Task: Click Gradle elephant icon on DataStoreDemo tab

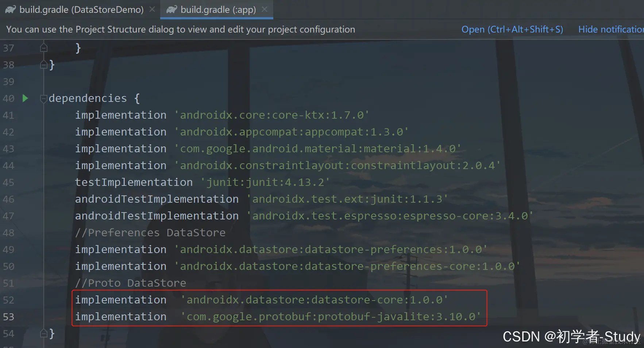Action: point(11,9)
